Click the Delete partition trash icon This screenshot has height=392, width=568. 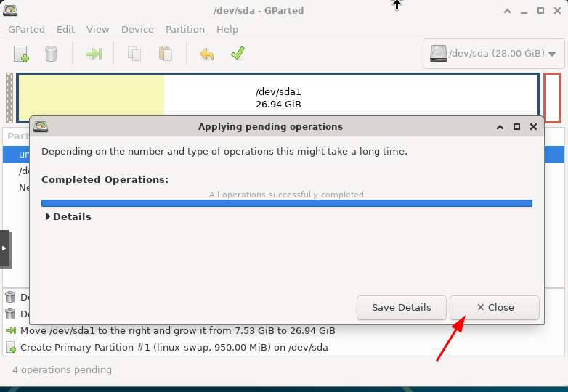click(x=51, y=54)
